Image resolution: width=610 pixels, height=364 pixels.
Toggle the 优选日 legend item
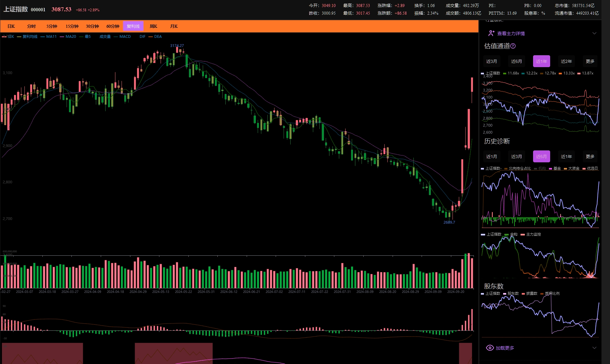pos(590,168)
